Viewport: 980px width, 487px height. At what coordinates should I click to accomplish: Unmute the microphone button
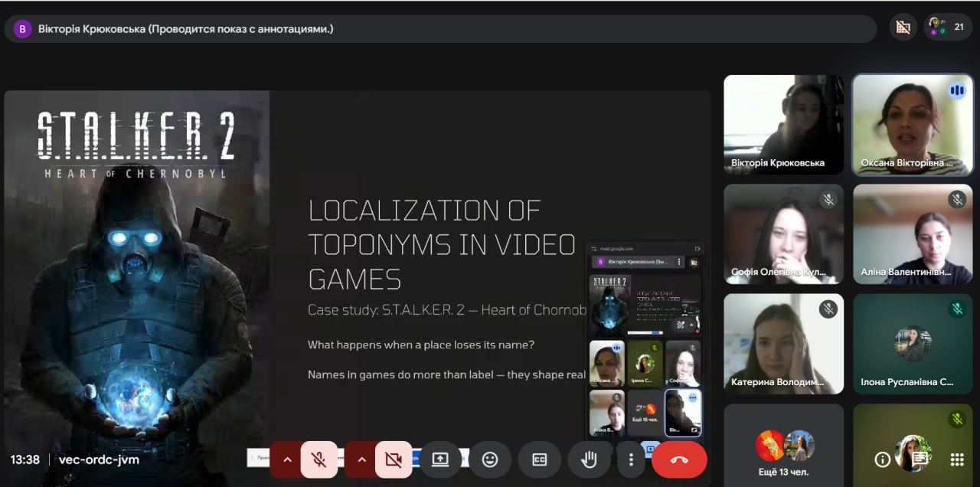click(x=319, y=459)
